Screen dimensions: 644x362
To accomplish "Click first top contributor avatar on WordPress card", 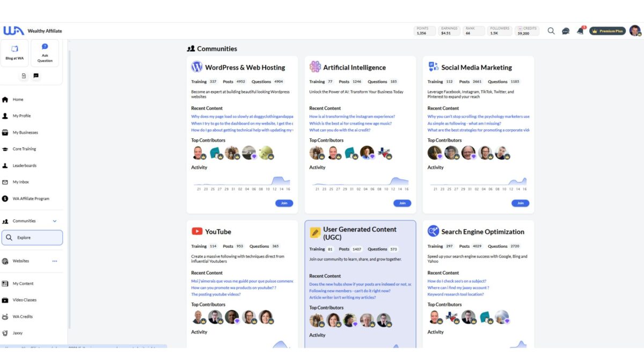I will pos(198,153).
